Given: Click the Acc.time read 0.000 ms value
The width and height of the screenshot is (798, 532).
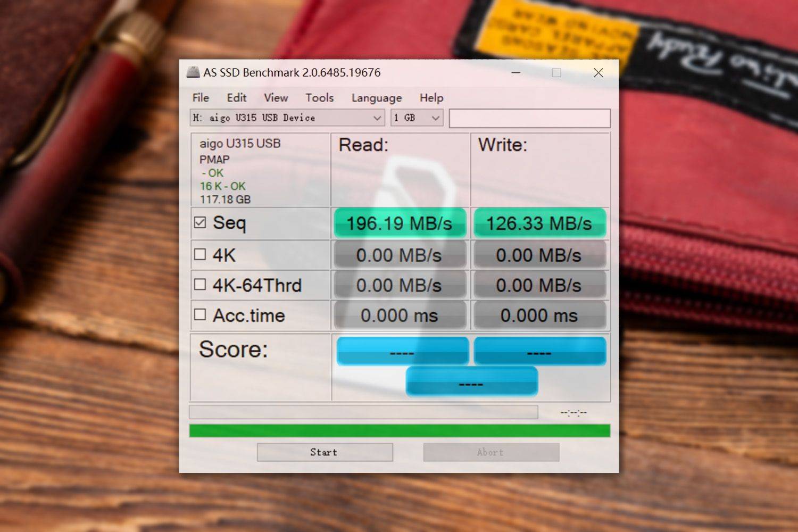Looking at the screenshot, I should coord(400,315).
